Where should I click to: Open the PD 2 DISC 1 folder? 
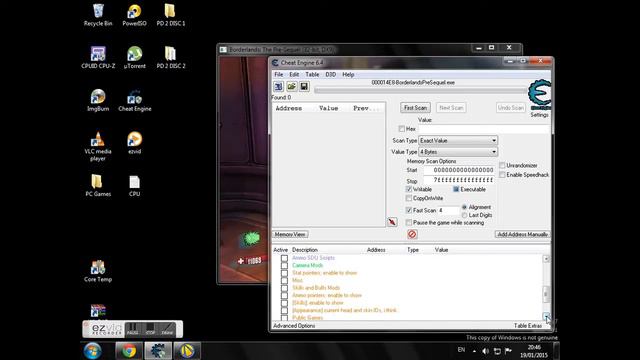tap(171, 15)
